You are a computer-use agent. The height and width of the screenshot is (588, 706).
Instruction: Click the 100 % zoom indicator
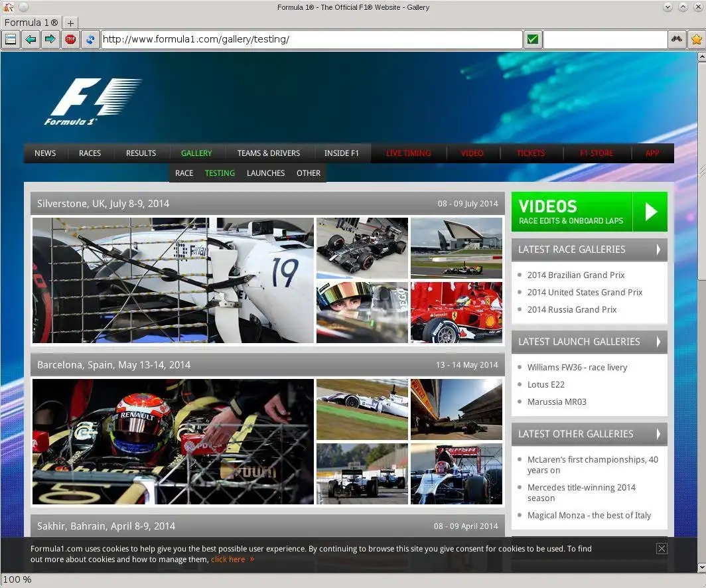[17, 579]
